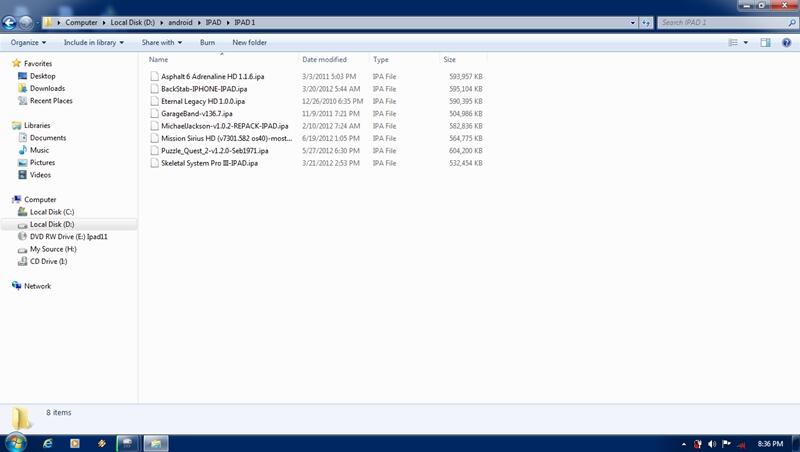Open Documents library
Viewport: 800px width, 452px height.
[x=42, y=138]
